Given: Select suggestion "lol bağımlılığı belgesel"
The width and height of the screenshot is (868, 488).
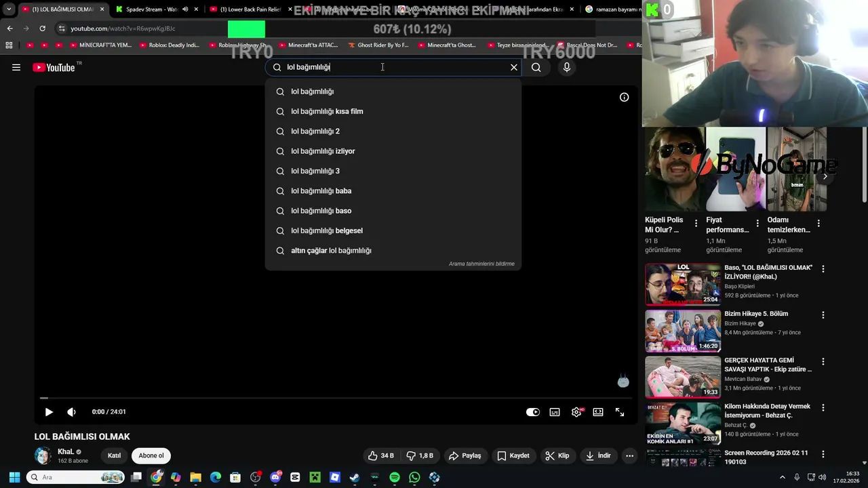Looking at the screenshot, I should point(393,230).
